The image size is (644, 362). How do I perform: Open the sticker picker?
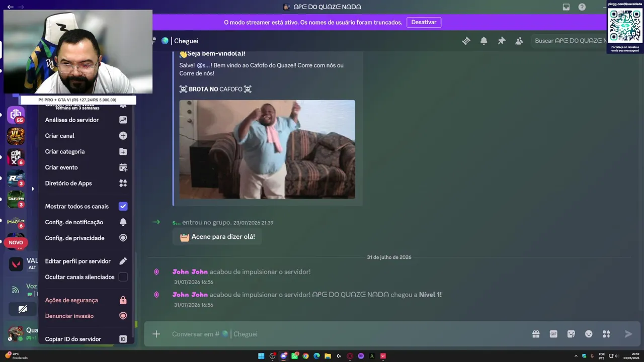point(571,334)
